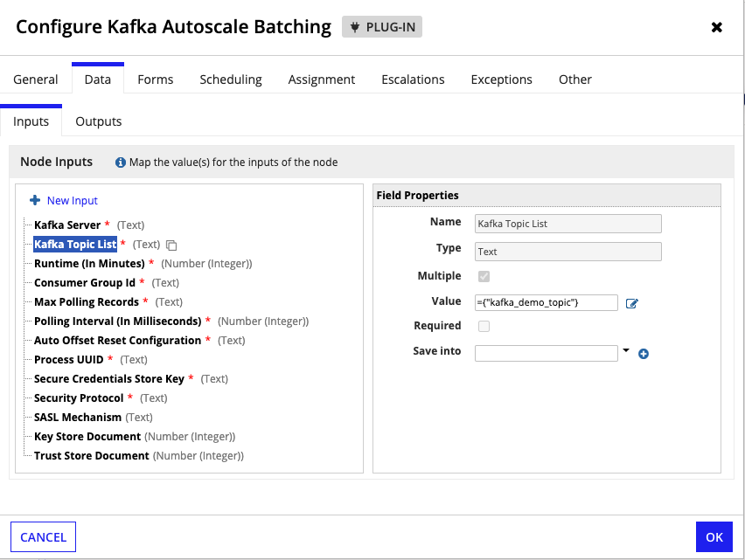The width and height of the screenshot is (745, 560).
Task: Select the Trust Store Document input
Action: [x=91, y=455]
